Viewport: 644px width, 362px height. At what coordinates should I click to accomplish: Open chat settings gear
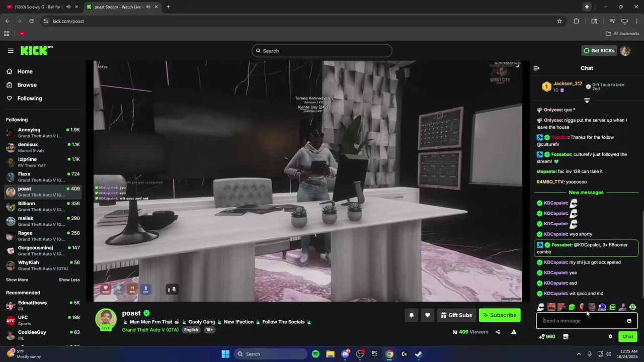point(610,337)
